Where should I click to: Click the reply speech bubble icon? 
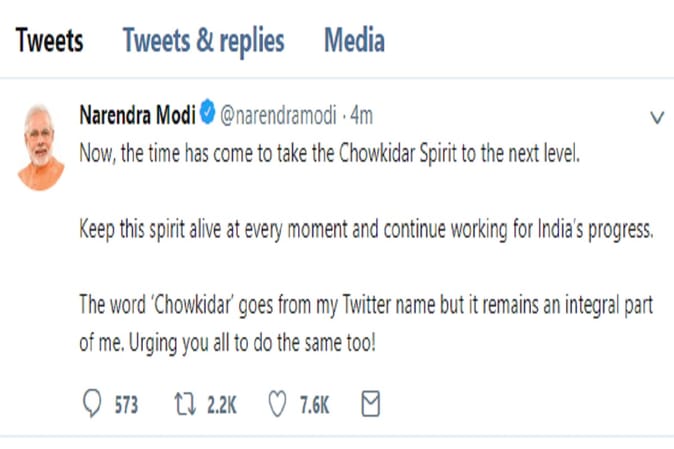[x=91, y=404]
